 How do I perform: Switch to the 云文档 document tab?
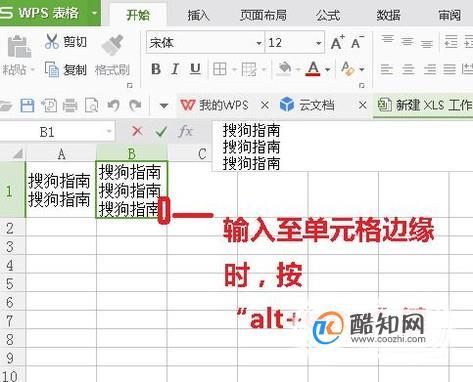[x=307, y=105]
